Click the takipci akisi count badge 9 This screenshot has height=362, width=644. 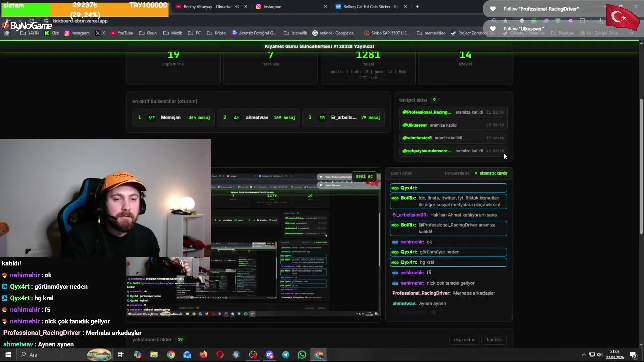(434, 100)
